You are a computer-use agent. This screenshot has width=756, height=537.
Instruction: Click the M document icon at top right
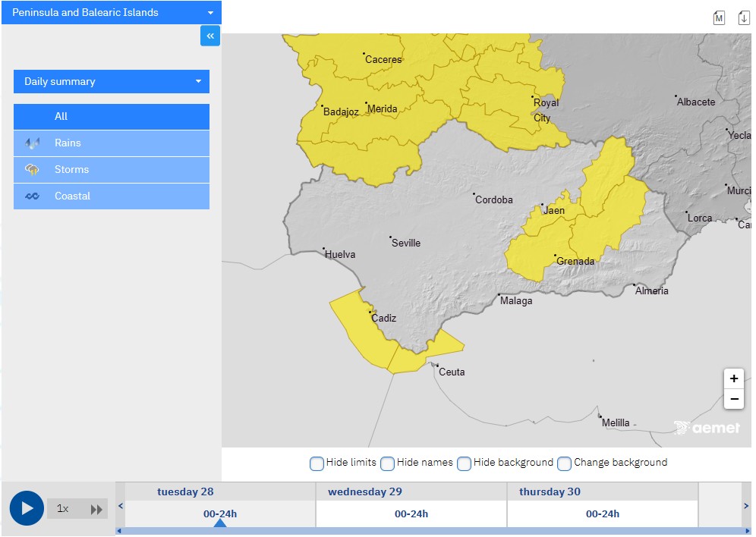[719, 18]
